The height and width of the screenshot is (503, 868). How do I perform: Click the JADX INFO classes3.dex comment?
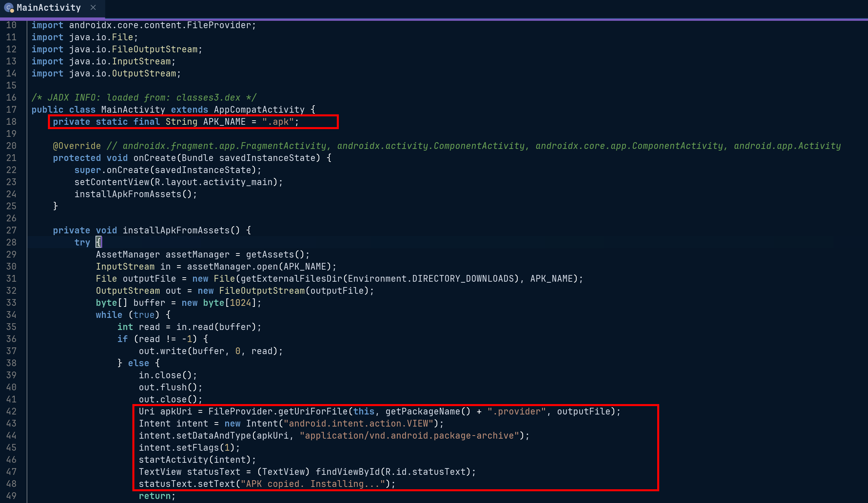tap(144, 98)
